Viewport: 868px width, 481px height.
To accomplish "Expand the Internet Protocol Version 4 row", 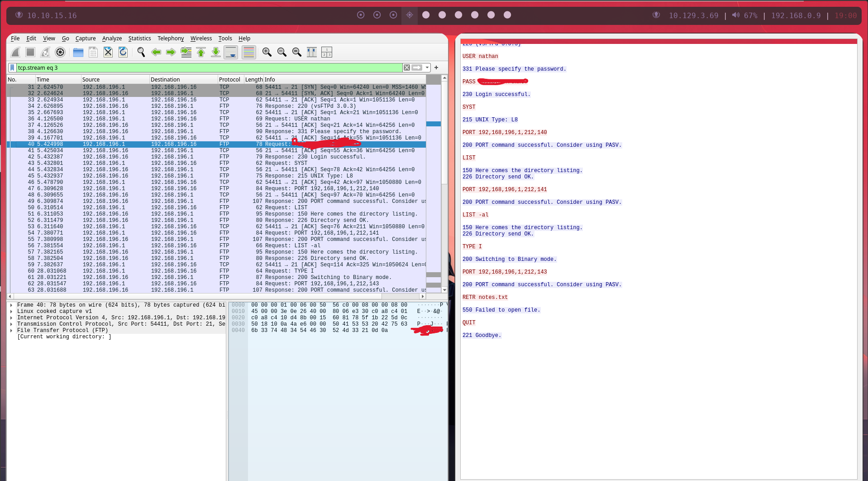I will pyautogui.click(x=11, y=317).
